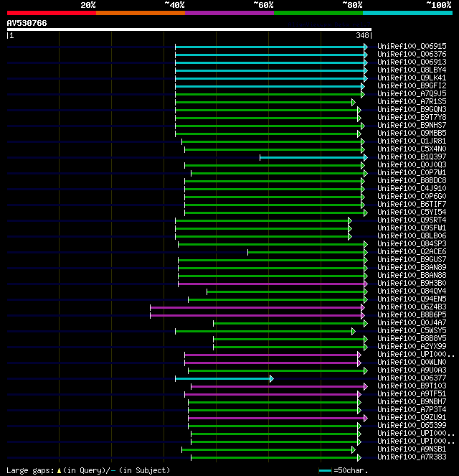The image size is (459, 476).
Task: Select the UniRef100_C5YI54 label
Action: click(412, 212)
